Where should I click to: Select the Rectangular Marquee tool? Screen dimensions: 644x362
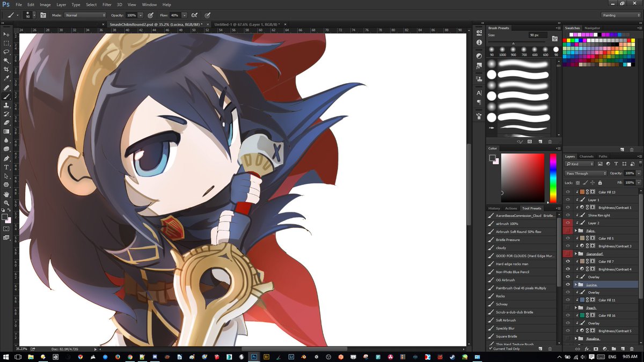(6, 43)
